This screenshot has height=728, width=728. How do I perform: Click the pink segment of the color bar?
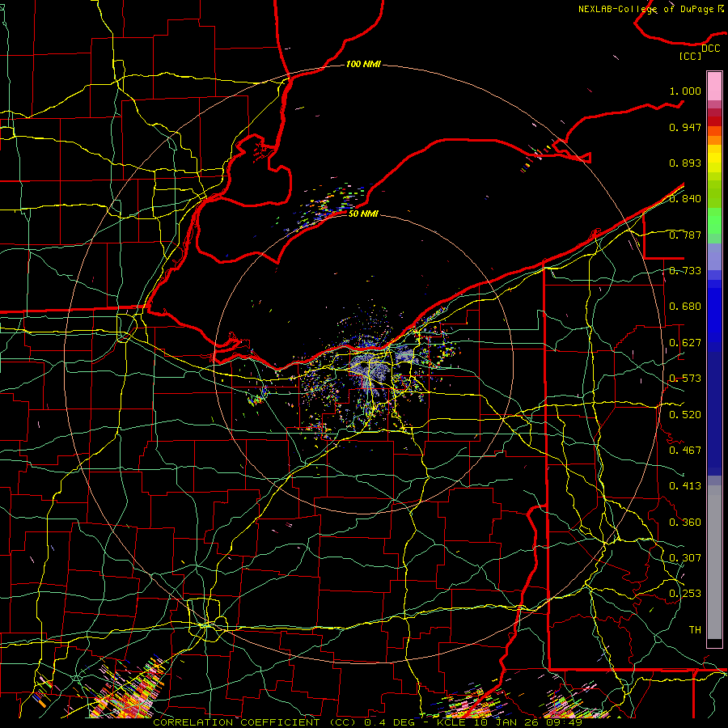[714, 86]
